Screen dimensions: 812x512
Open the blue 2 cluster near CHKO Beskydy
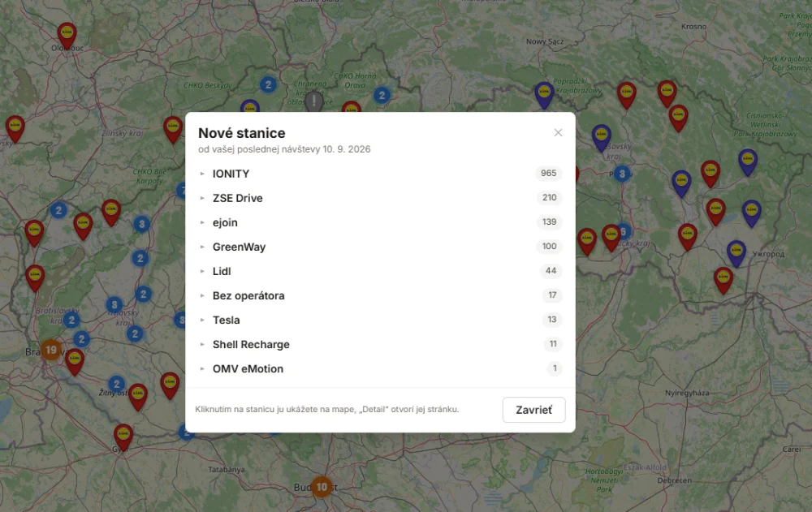pyautogui.click(x=268, y=84)
